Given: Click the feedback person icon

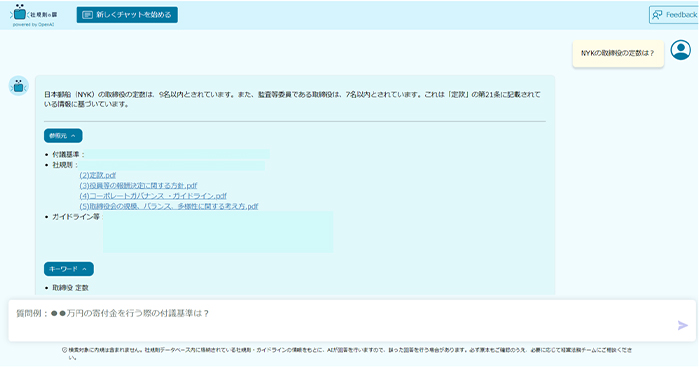Looking at the screenshot, I should 657,15.
